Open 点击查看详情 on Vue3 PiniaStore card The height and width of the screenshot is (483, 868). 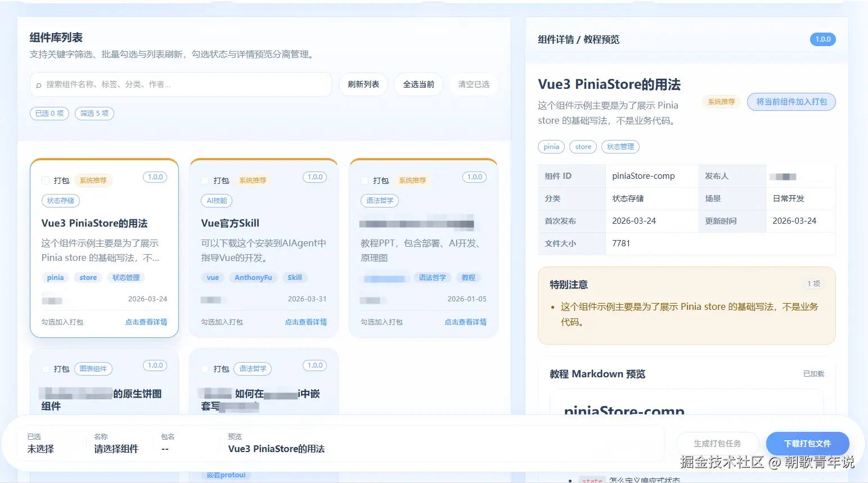tap(146, 322)
